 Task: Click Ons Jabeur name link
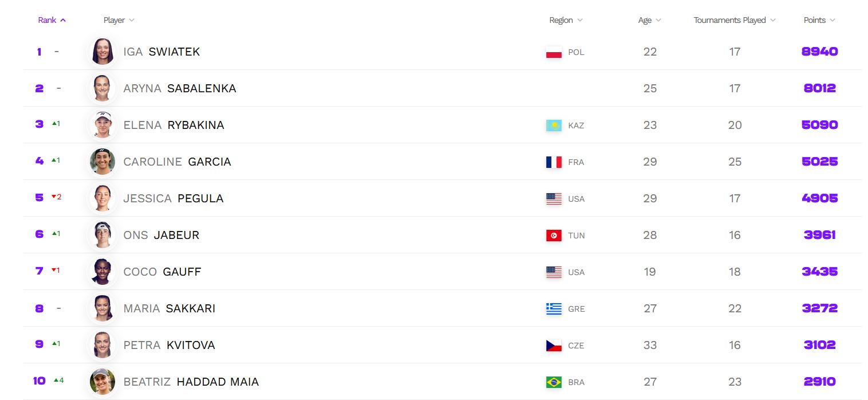pos(161,235)
